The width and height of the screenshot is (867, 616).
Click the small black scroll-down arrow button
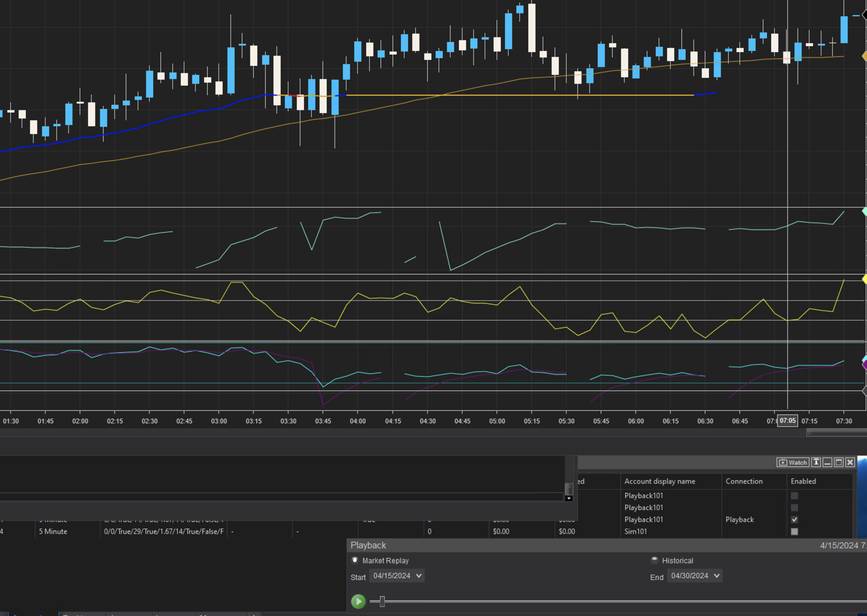(569, 498)
